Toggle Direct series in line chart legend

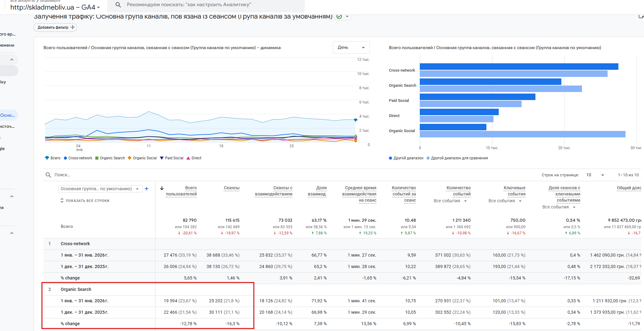click(194, 158)
